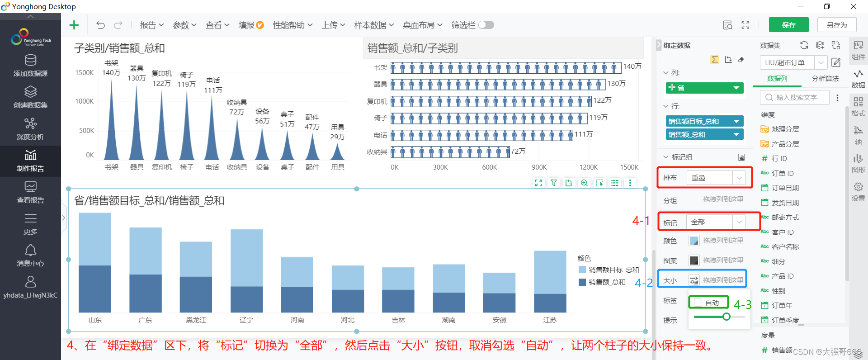868x360 pixels.
Task: Open user account yhdata_LHwjN3kC
Action: pyautogui.click(x=30, y=288)
